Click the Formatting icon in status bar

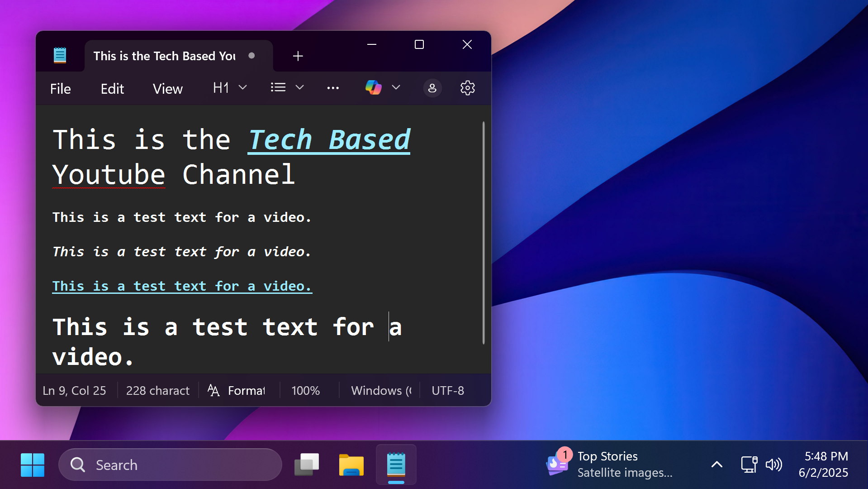pyautogui.click(x=213, y=390)
